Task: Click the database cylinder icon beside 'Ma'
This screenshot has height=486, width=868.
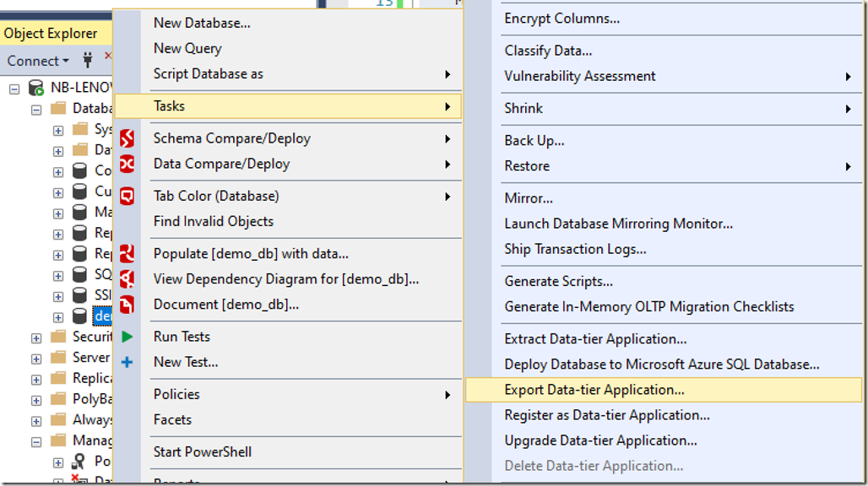Action: pos(79,213)
